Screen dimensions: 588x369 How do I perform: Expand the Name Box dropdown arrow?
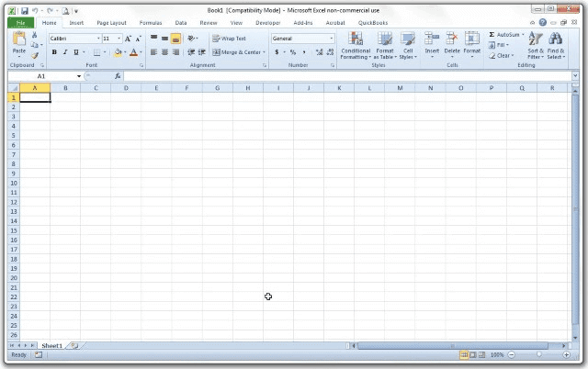79,76
